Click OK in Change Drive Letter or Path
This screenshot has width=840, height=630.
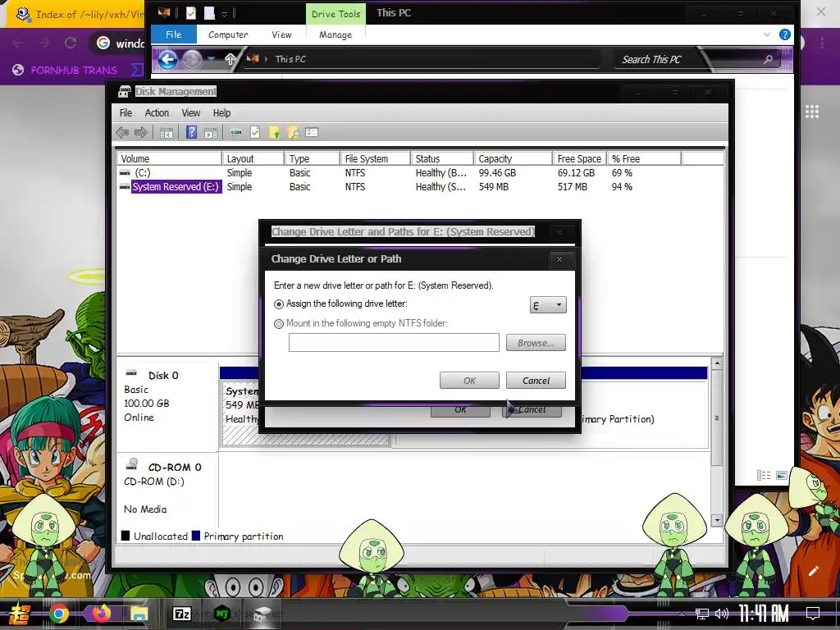click(x=469, y=381)
